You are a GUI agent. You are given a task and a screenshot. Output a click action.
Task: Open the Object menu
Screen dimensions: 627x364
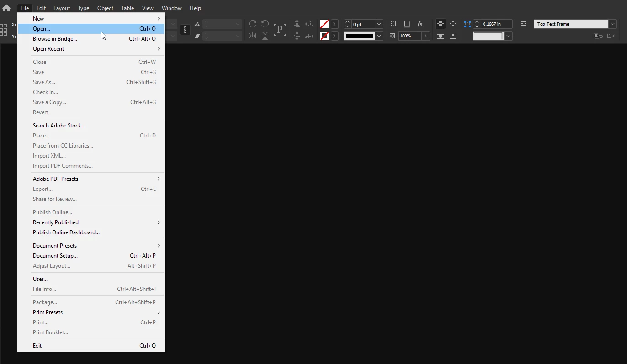pos(105,8)
